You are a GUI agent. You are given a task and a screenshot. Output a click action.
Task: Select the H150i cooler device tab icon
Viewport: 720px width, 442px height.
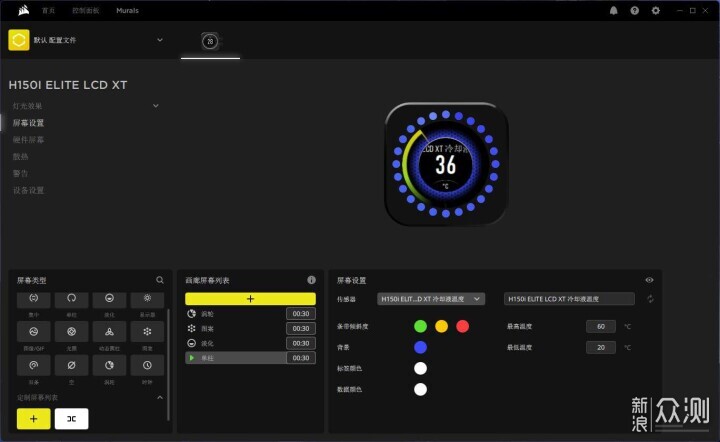click(210, 41)
